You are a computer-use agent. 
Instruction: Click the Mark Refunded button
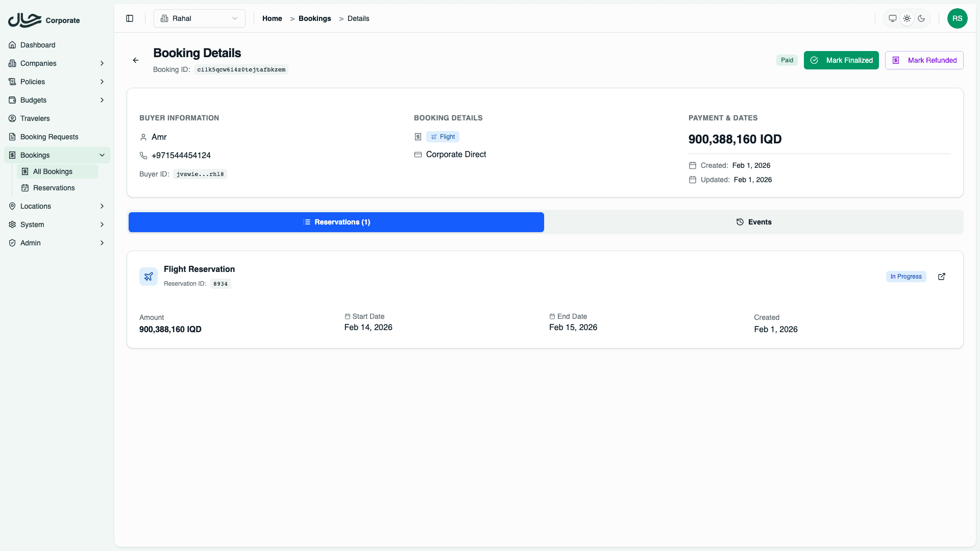tap(924, 60)
